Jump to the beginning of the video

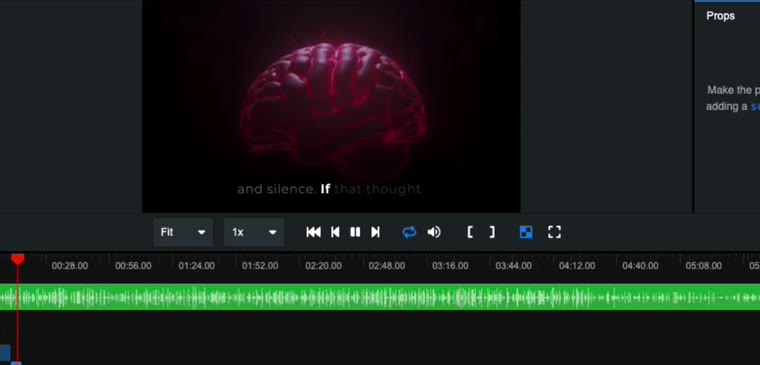313,232
